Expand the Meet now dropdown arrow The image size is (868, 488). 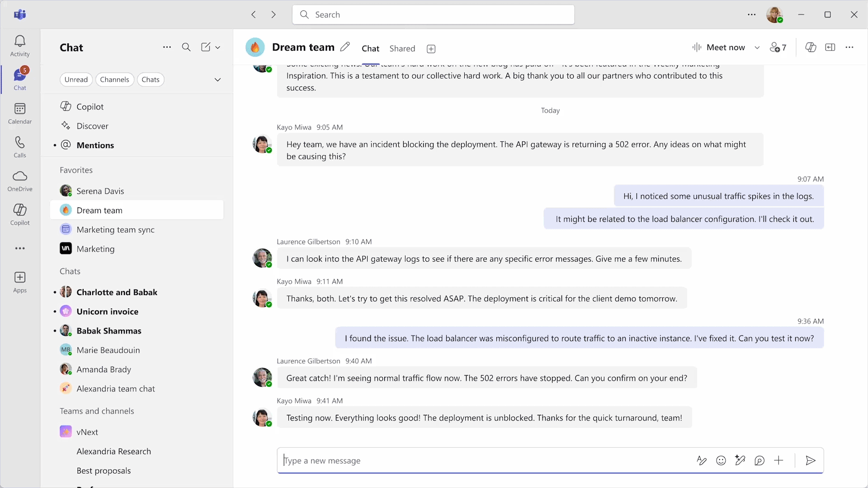point(757,47)
